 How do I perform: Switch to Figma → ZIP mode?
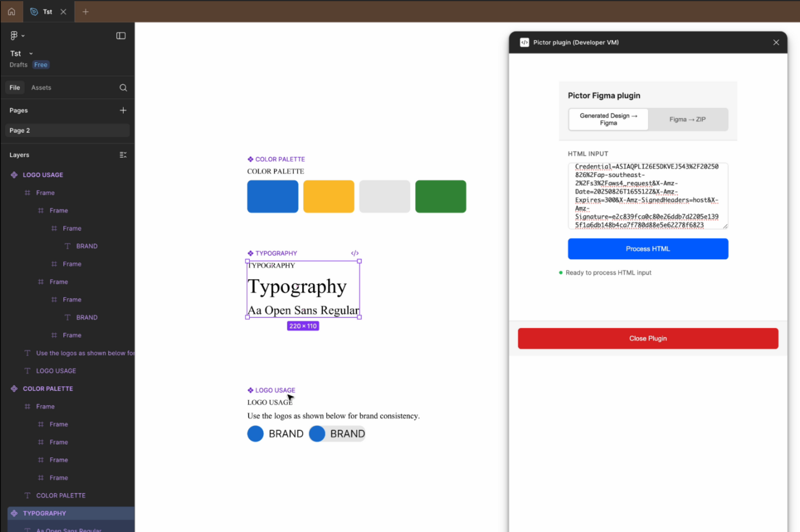pyautogui.click(x=687, y=120)
